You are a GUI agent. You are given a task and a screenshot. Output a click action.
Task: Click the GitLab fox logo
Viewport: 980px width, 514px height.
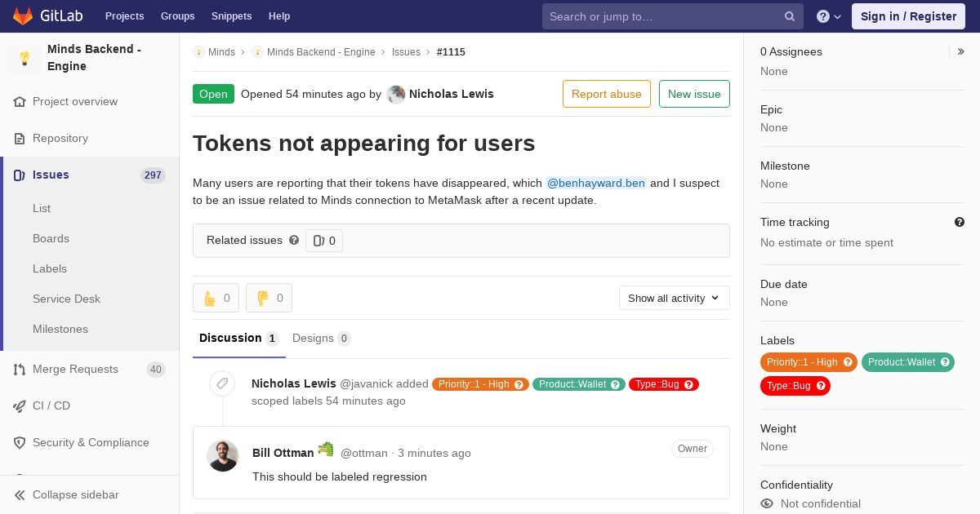point(23,16)
